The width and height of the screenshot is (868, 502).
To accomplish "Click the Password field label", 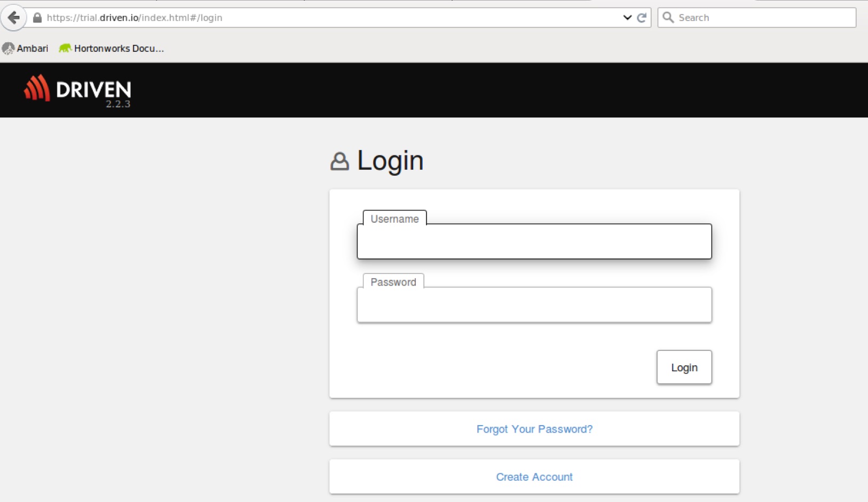I will pyautogui.click(x=393, y=281).
